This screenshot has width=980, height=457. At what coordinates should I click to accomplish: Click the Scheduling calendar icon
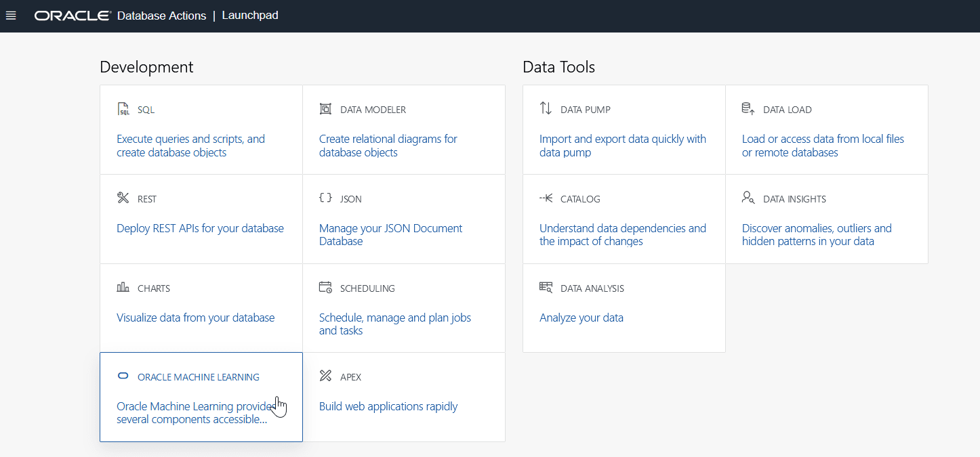click(325, 287)
